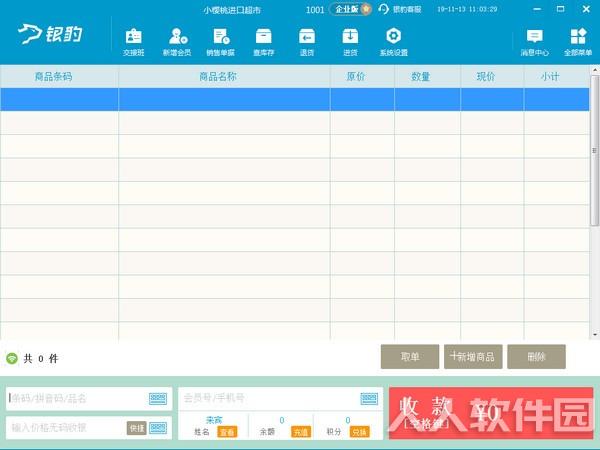Minimize the POS window

tap(537, 9)
